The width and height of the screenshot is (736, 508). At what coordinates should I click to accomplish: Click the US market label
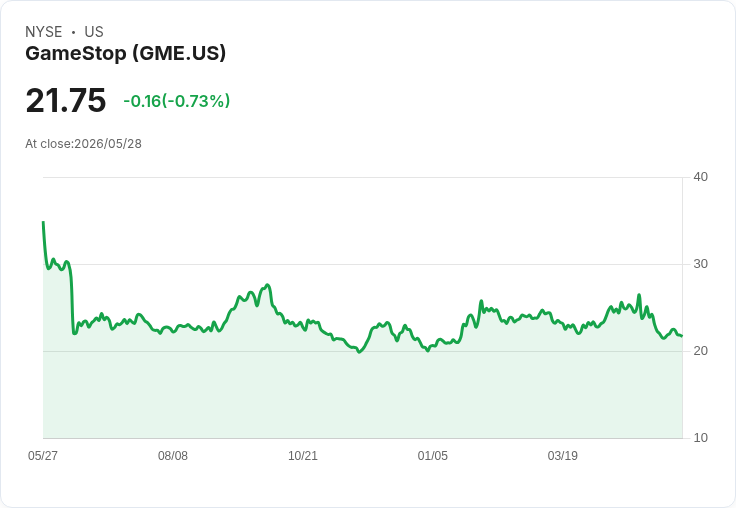[x=94, y=32]
